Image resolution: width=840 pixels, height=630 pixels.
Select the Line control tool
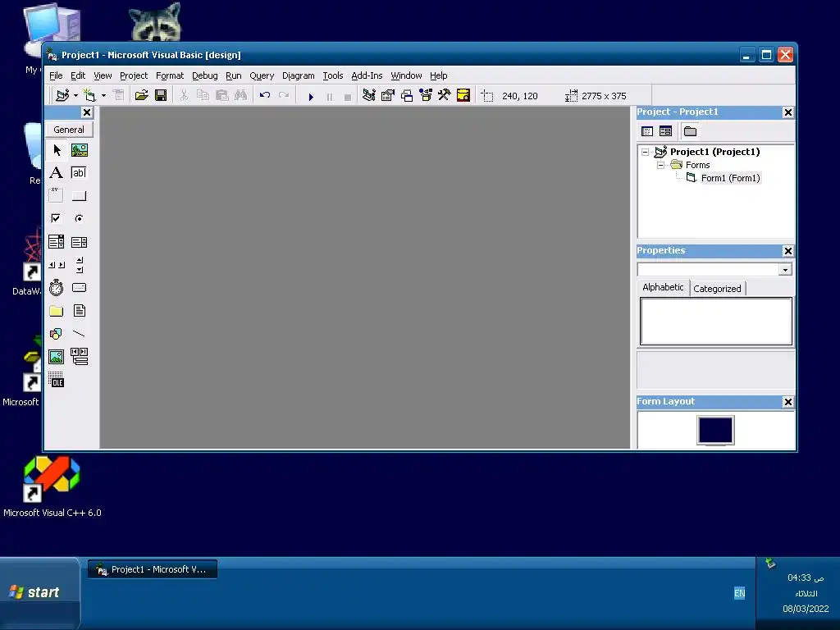80,334
